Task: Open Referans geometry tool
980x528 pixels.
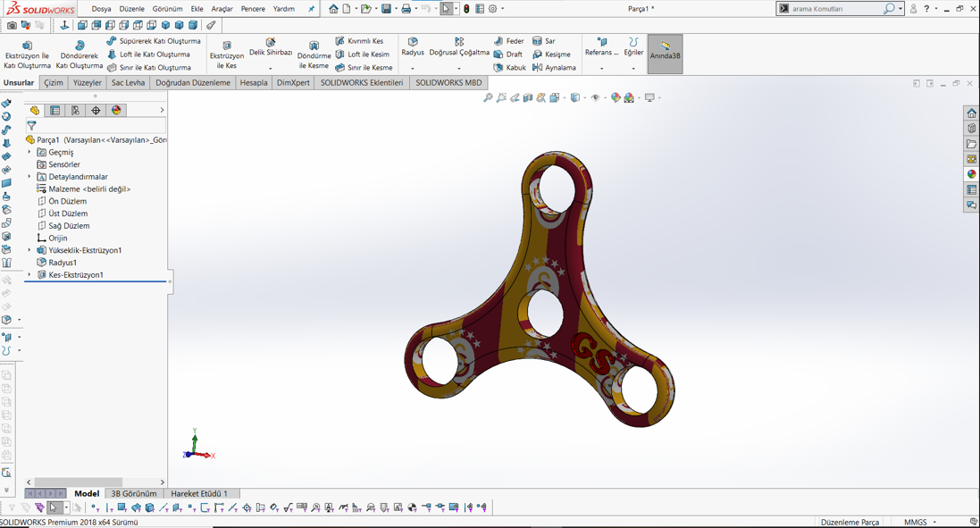Action: click(601, 46)
